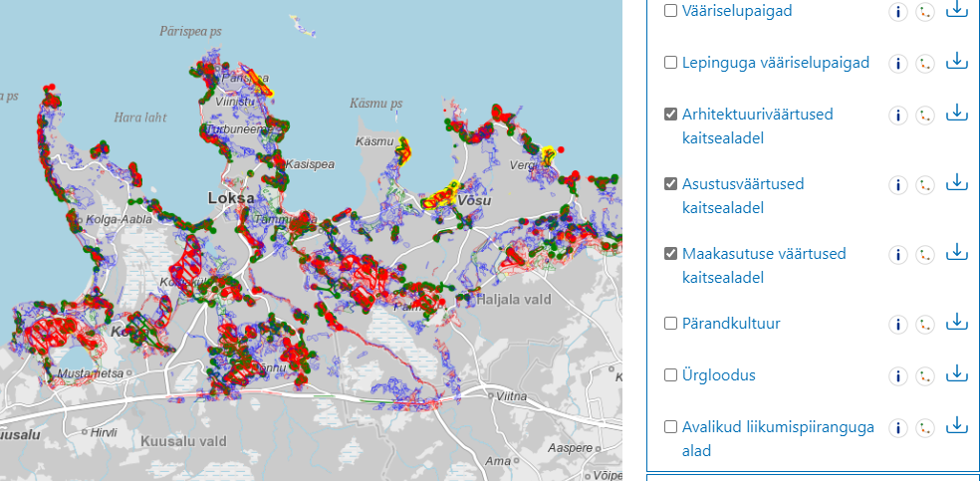Download the Vääriselupaigad layer
Viewport: 980px width, 481px height.
(956, 9)
